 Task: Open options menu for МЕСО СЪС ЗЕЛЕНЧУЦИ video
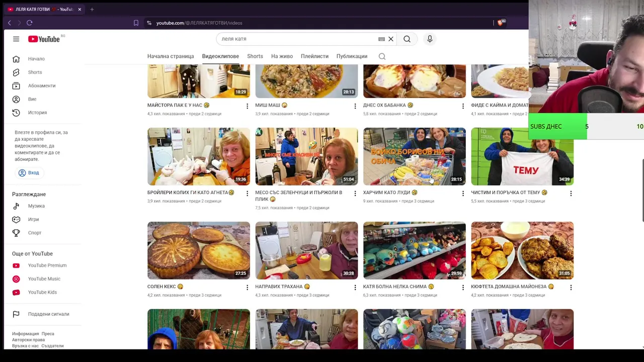[x=355, y=193]
